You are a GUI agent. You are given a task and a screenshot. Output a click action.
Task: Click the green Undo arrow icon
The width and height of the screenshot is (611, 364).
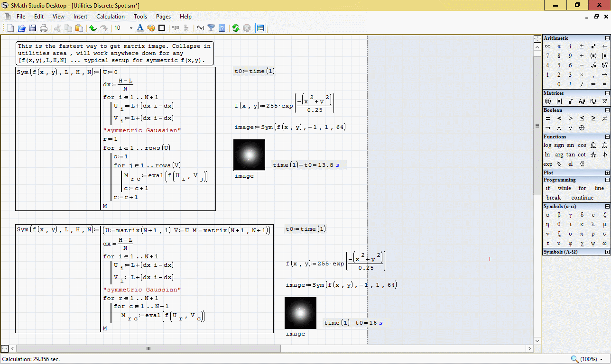pyautogui.click(x=93, y=28)
